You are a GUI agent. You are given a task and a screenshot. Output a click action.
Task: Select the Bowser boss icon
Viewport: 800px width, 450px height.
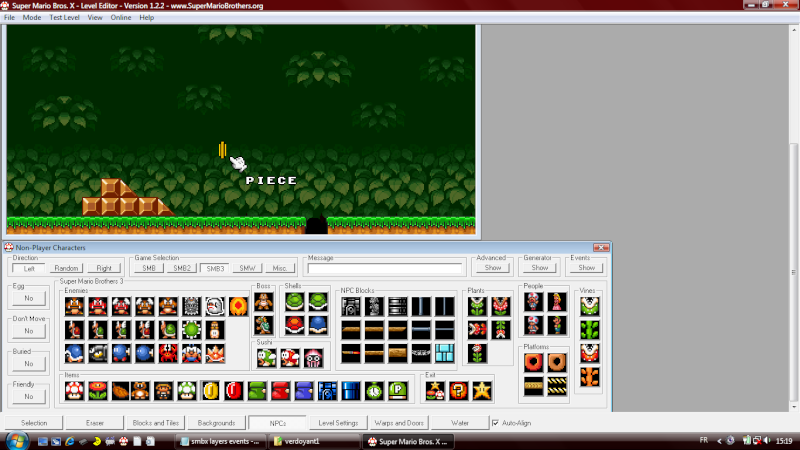click(x=264, y=325)
